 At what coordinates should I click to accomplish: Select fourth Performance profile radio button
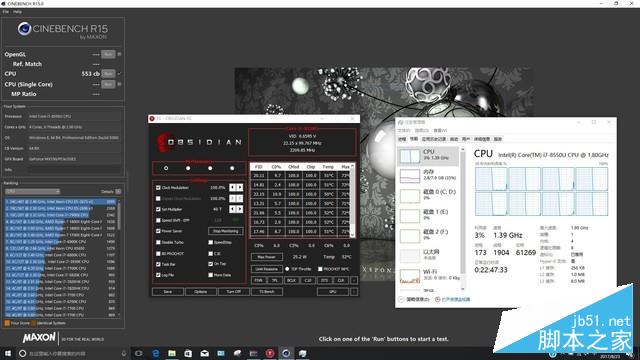click(232, 168)
